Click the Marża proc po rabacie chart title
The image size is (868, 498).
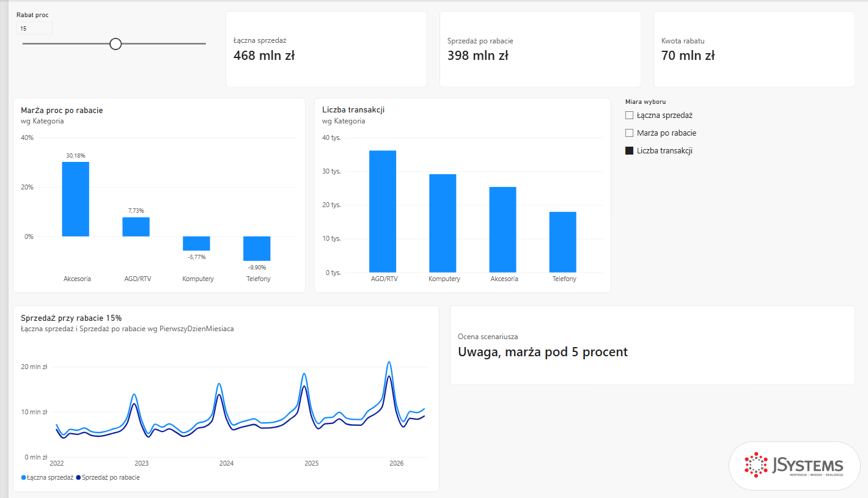point(62,111)
